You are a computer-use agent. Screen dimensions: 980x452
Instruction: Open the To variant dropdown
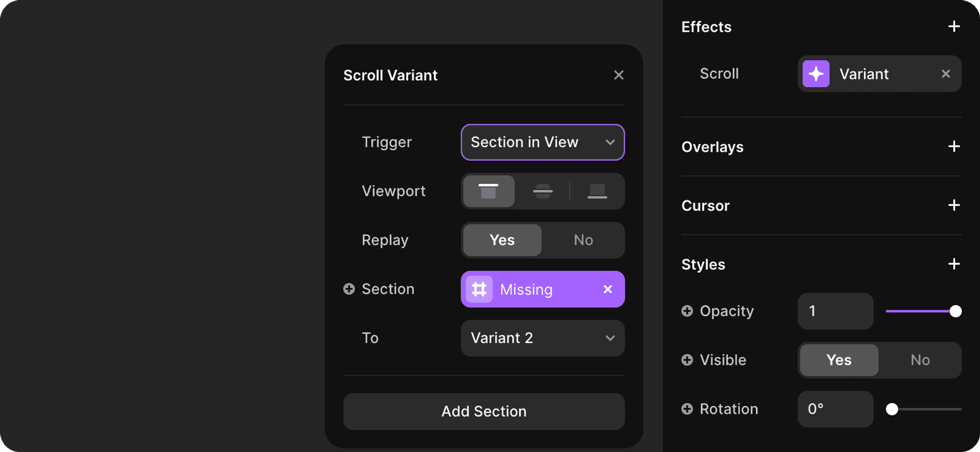pyautogui.click(x=542, y=338)
